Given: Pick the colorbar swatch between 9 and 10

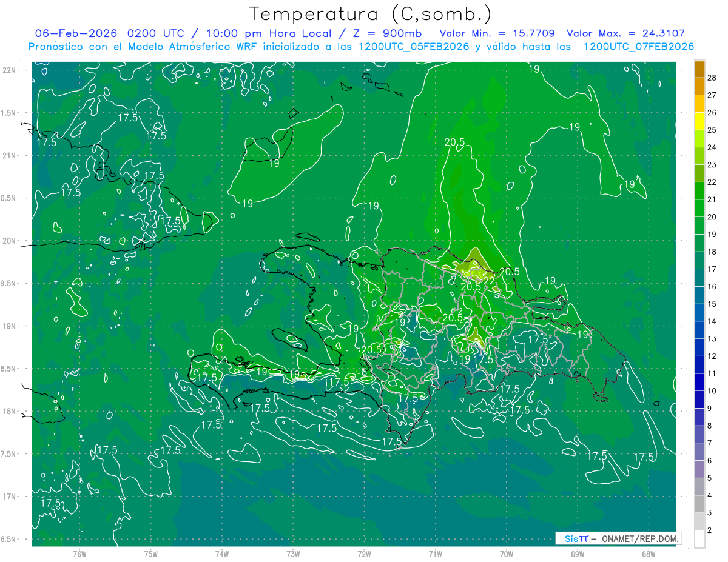Looking at the screenshot, I should click(699, 400).
